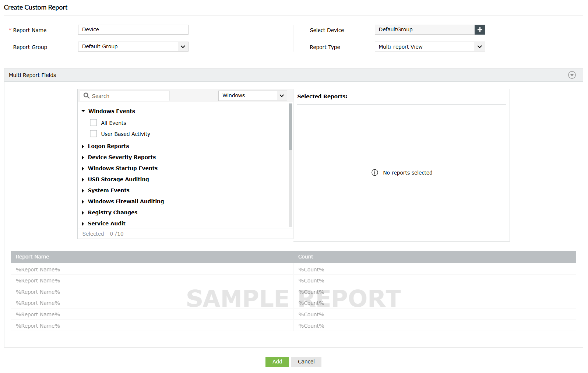The width and height of the screenshot is (588, 373).
Task: Click the Cancel button
Action: (x=306, y=362)
